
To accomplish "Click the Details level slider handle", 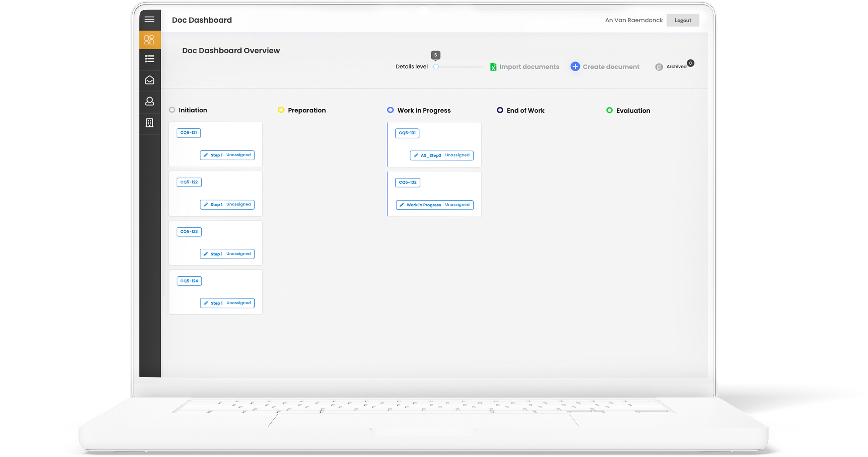I will pos(436,67).
